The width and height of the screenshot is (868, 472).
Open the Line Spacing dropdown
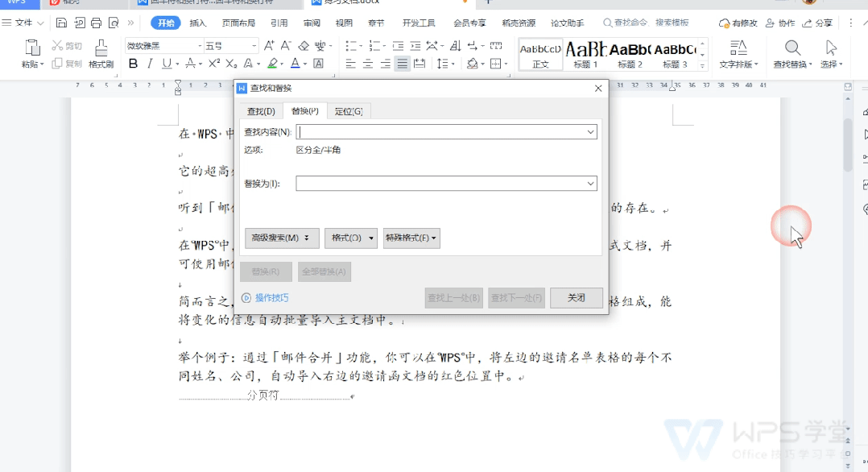(x=453, y=64)
